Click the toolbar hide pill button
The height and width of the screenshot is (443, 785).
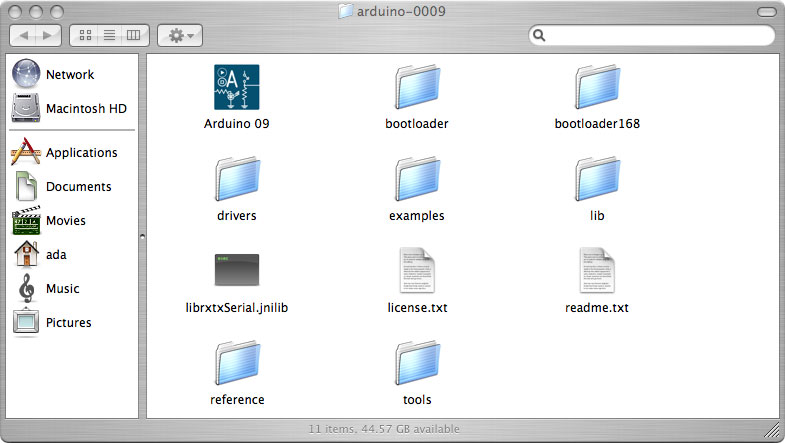[764, 12]
